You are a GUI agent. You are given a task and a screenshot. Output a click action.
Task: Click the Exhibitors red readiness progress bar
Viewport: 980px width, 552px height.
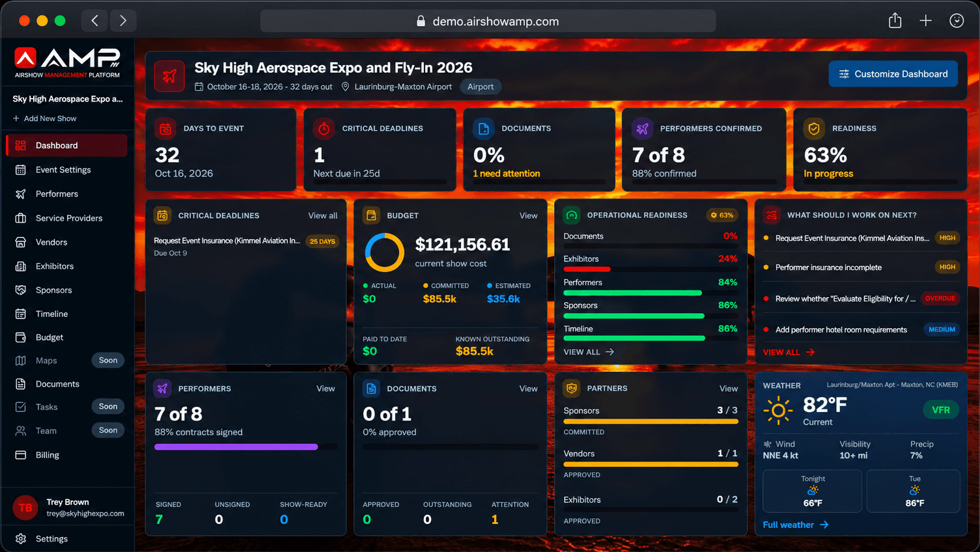pos(650,269)
